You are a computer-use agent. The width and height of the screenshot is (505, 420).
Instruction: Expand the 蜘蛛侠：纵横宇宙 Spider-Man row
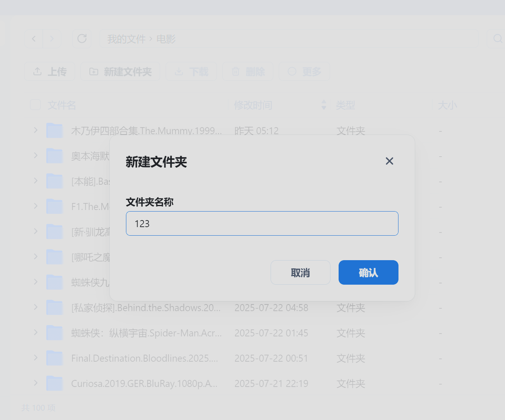coord(36,332)
